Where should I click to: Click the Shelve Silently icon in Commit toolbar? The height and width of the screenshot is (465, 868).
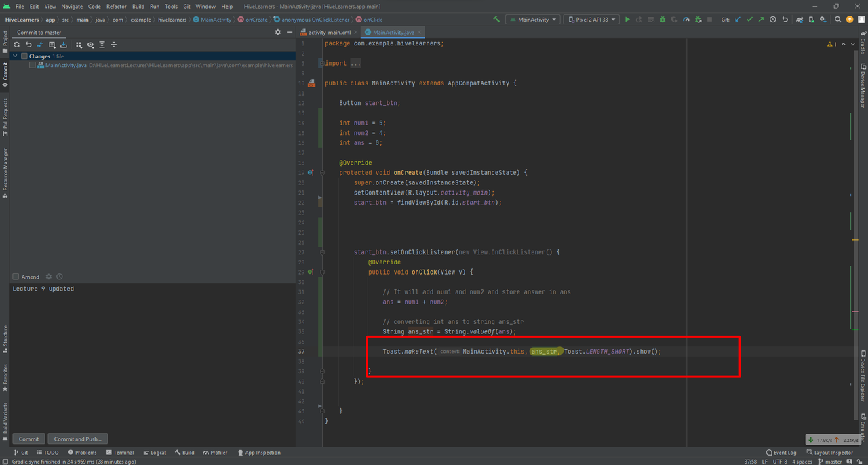(x=63, y=45)
